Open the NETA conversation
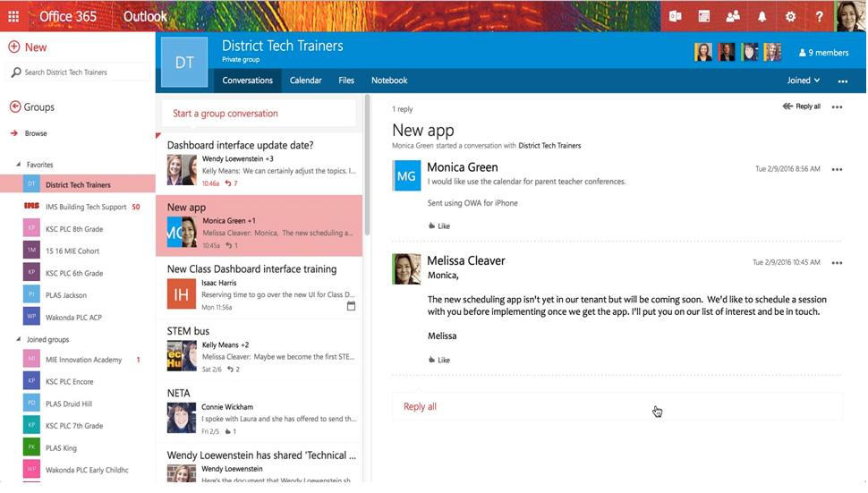The height and width of the screenshot is (493, 868). tap(260, 412)
